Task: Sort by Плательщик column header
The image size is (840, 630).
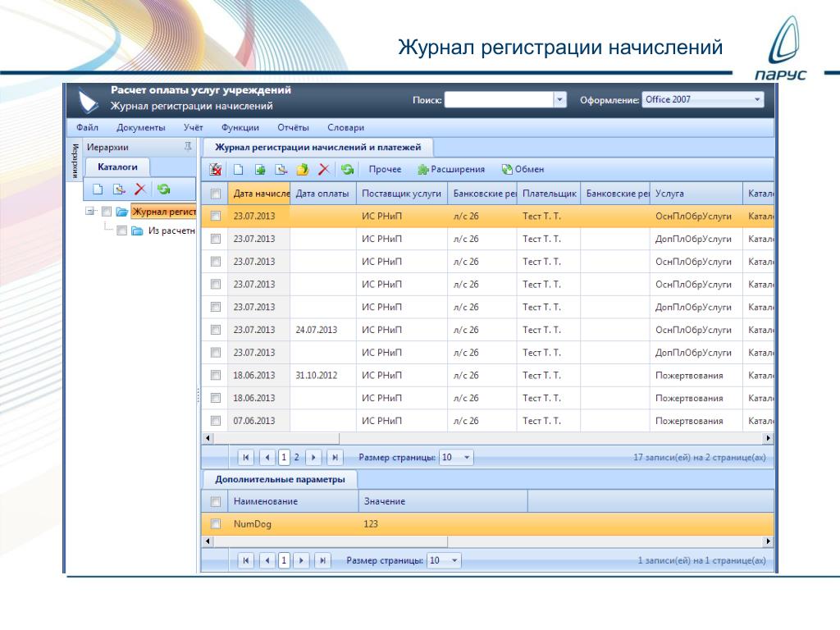Action: pos(549,194)
